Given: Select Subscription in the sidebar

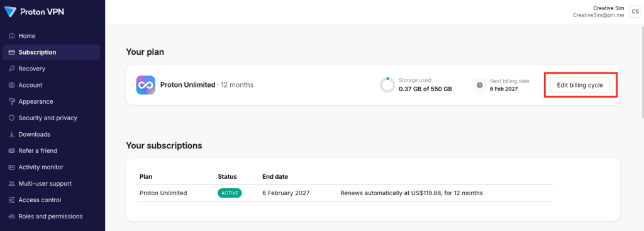Looking at the screenshot, I should (52, 52).
